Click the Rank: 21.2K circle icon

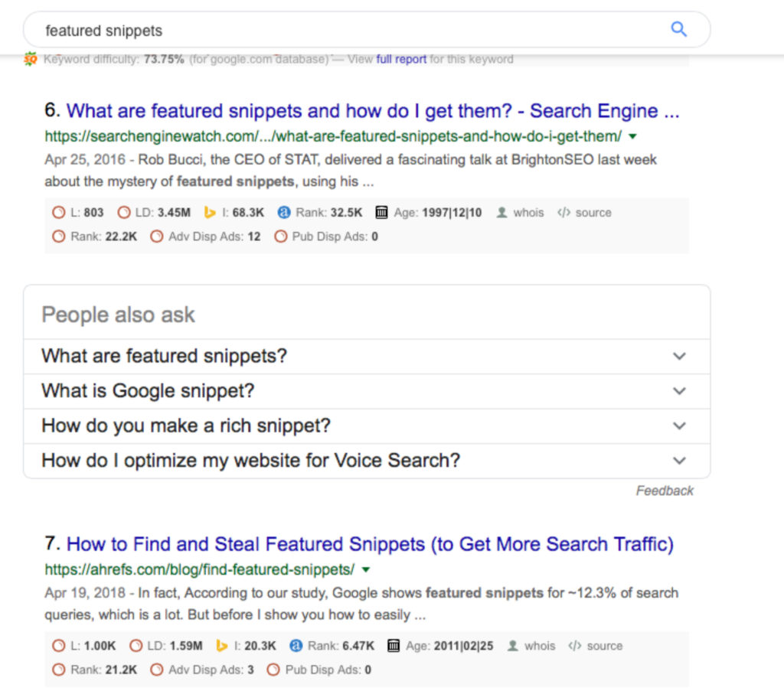click(58, 670)
